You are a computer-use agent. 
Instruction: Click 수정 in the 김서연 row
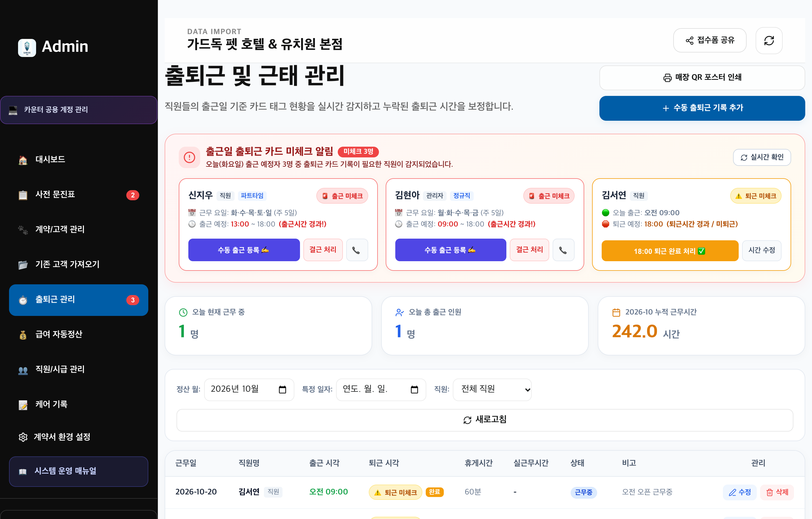point(740,492)
